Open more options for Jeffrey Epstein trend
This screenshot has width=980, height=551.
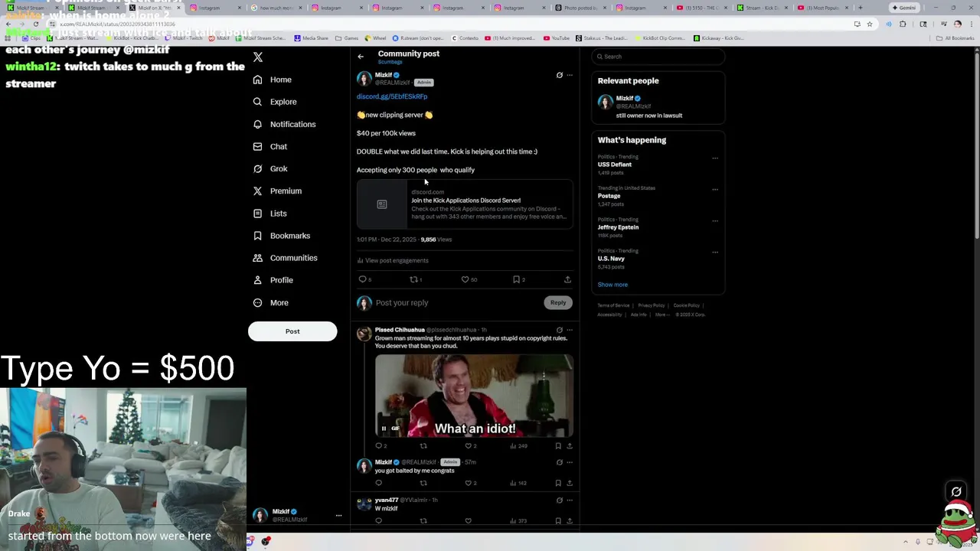pyautogui.click(x=715, y=221)
